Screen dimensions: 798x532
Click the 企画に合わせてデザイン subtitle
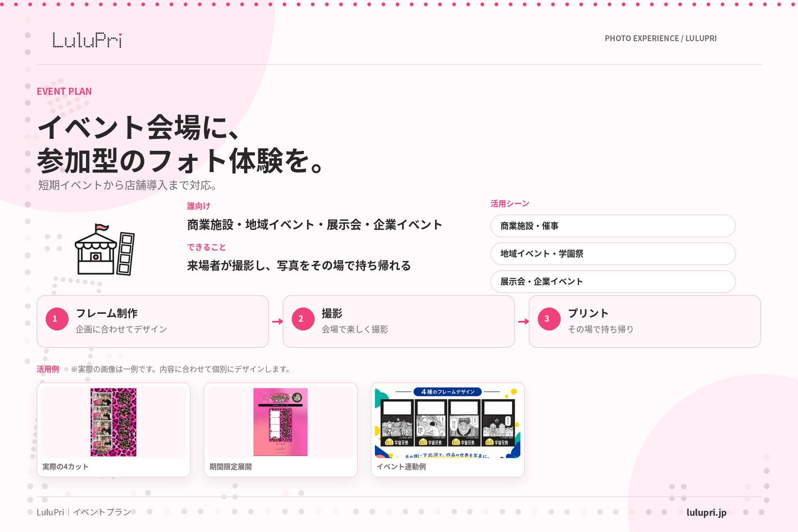[121, 329]
